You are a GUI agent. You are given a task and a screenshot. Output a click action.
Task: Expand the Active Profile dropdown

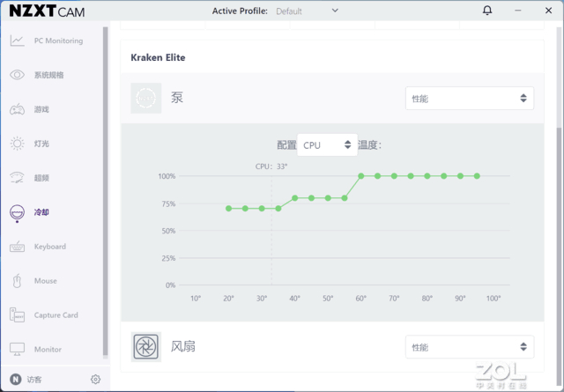(335, 11)
